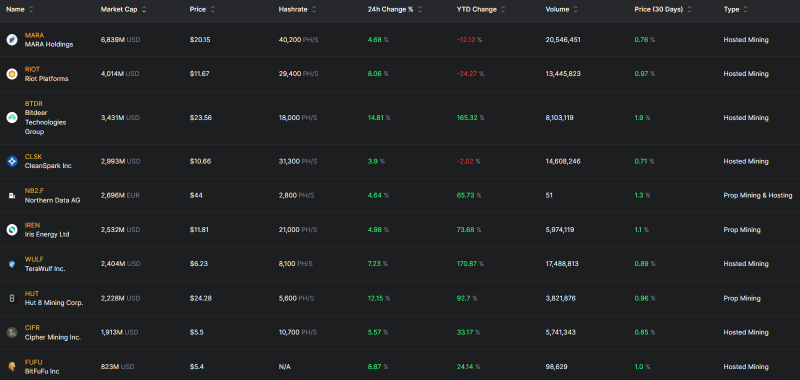Open the CIFR ticker link
Image resolution: width=800 pixels, height=380 pixels.
(32, 328)
